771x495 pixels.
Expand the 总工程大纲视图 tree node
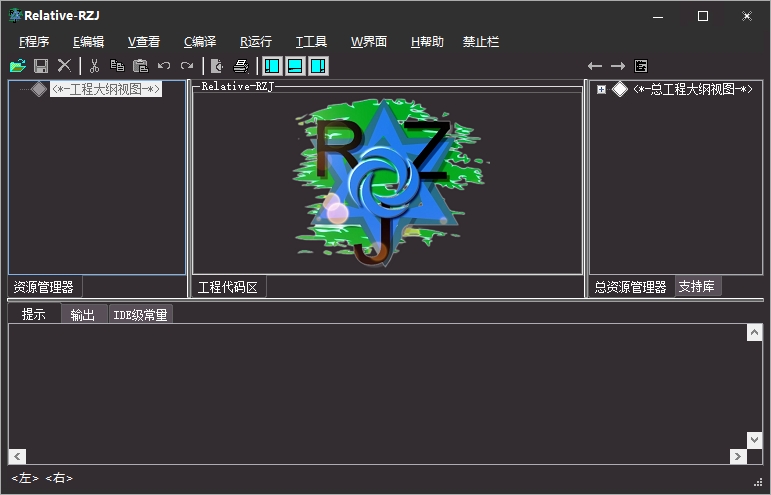(x=601, y=89)
